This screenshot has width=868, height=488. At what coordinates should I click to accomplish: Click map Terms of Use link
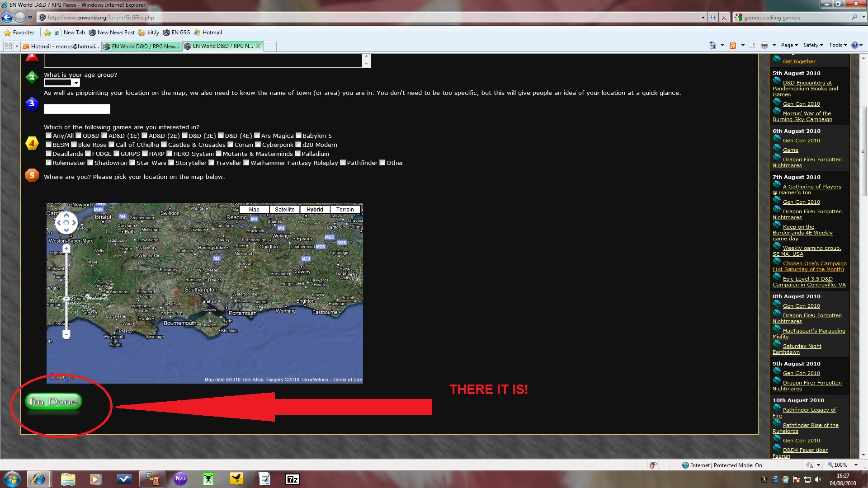(x=347, y=380)
